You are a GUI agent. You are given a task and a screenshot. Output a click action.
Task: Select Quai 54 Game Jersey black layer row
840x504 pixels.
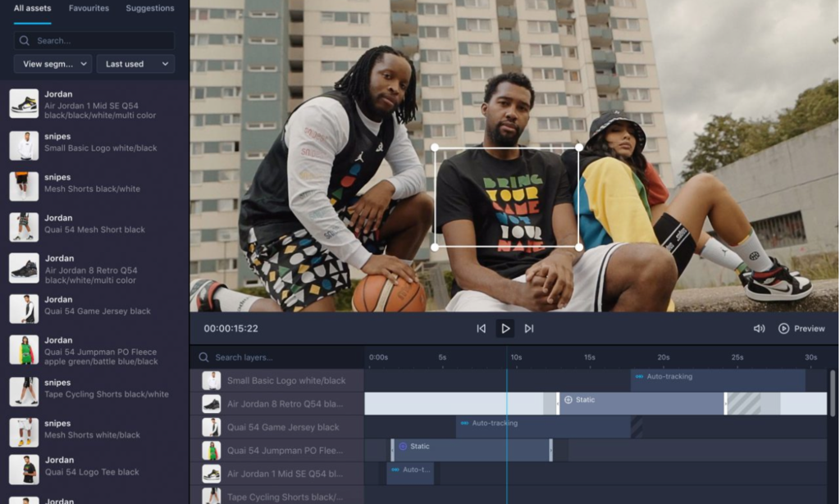pyautogui.click(x=277, y=427)
